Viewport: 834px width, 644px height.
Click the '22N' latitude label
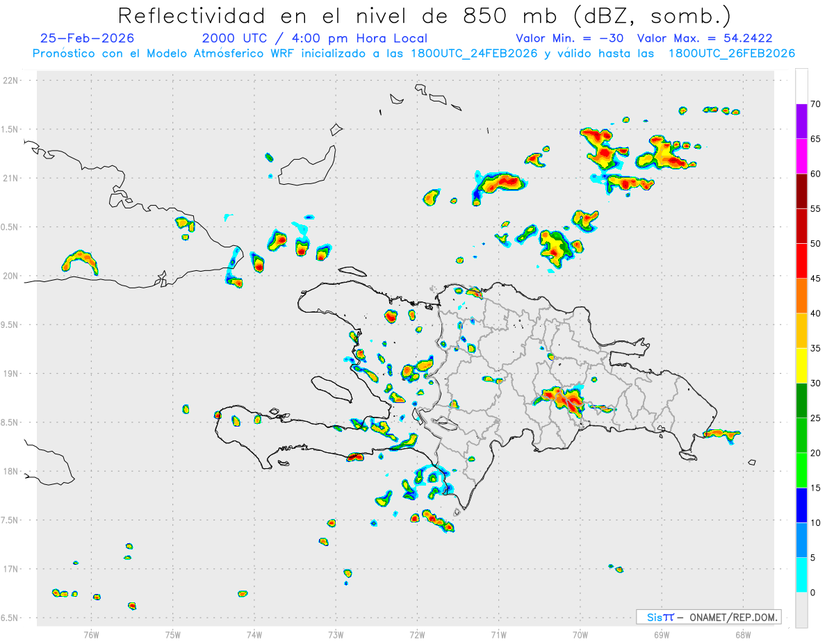(12, 81)
